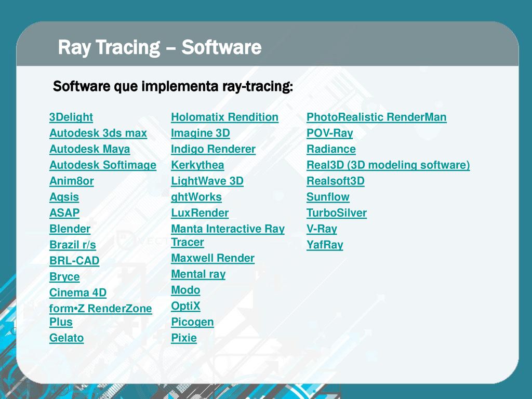This screenshot has height=399, width=532.
Task: Open the Maxwell Render link
Action: pyautogui.click(x=212, y=258)
